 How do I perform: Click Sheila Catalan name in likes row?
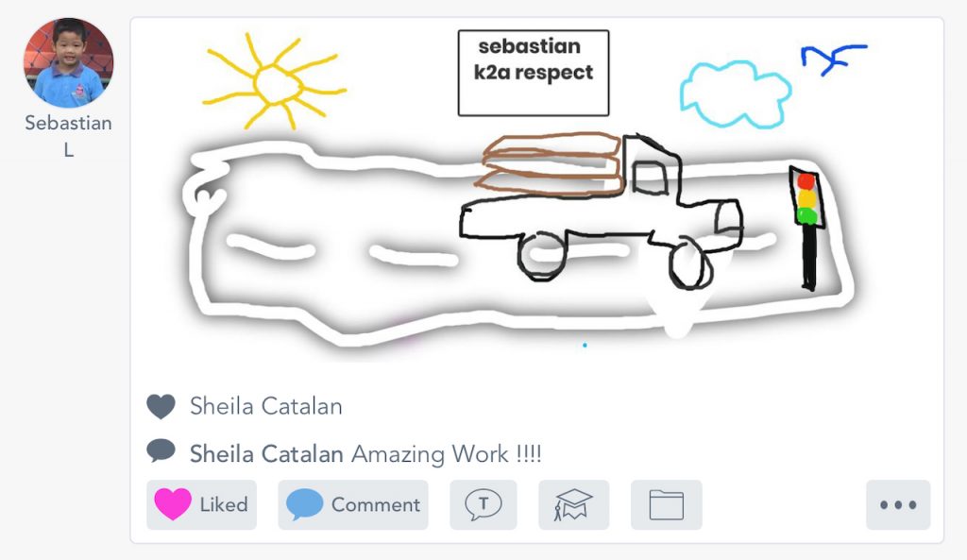(265, 407)
